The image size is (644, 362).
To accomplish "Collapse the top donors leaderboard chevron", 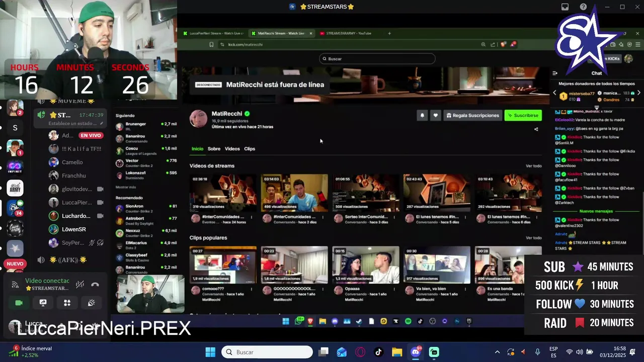I will click(x=597, y=107).
